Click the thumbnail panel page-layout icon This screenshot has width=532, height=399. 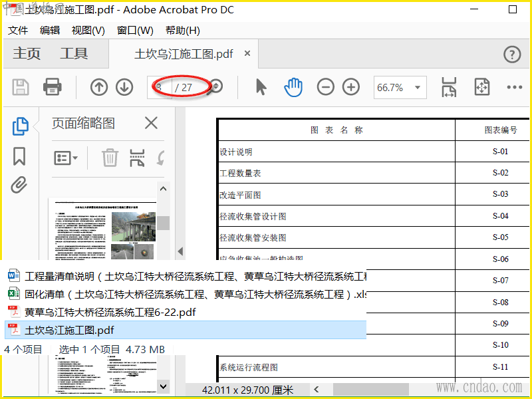coord(137,158)
